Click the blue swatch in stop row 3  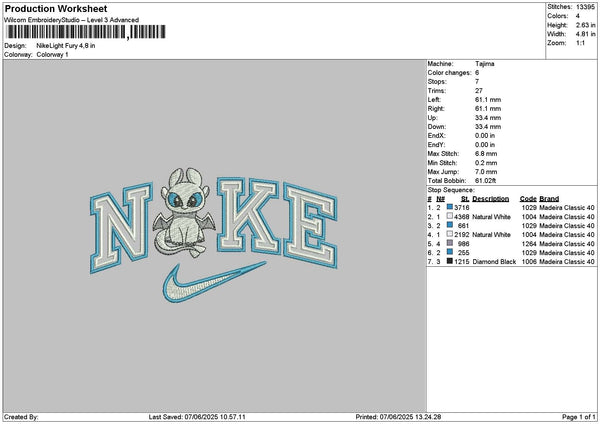[450, 225]
